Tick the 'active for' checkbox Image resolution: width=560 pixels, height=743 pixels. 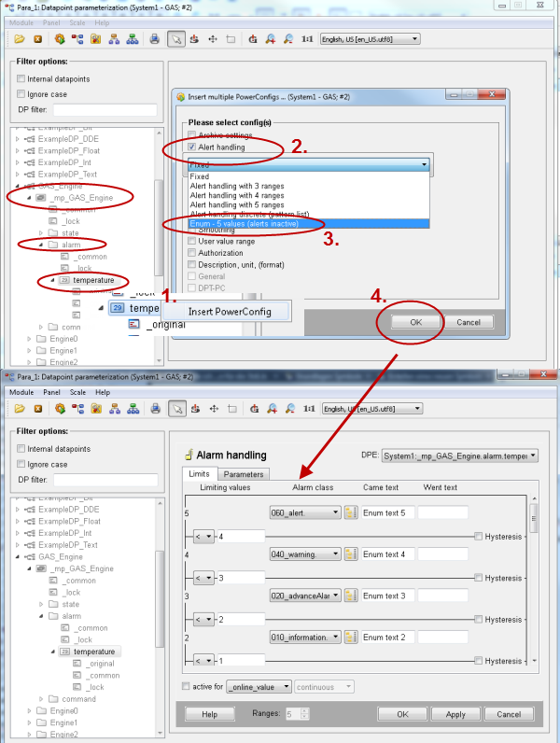pyautogui.click(x=186, y=687)
